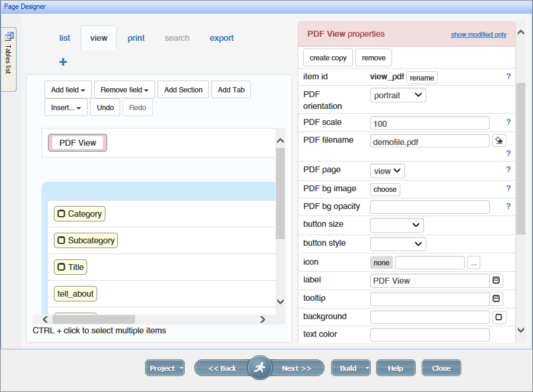Click the running-man icon in the bottom bar

click(259, 368)
